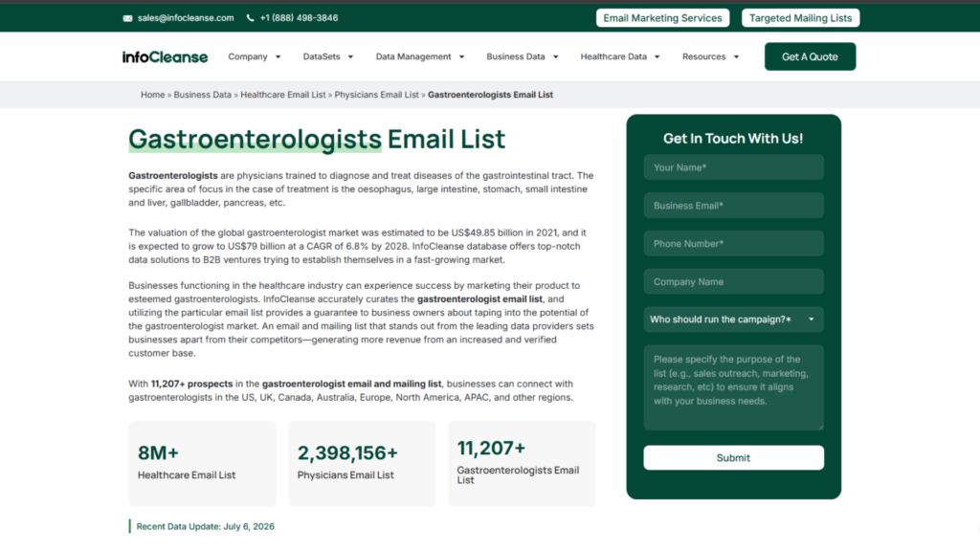Viewport: 980px width, 551px height.
Task: Click the Get A Quote button
Action: tap(810, 56)
